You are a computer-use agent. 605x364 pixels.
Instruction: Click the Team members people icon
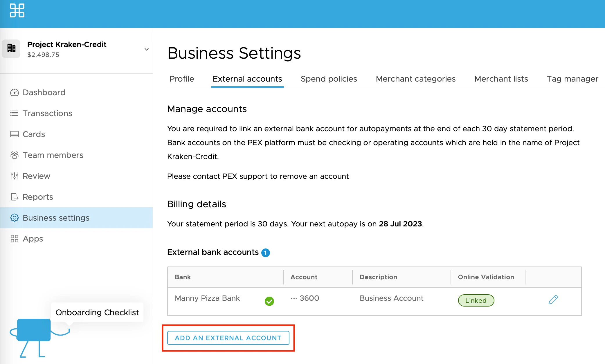pyautogui.click(x=14, y=155)
